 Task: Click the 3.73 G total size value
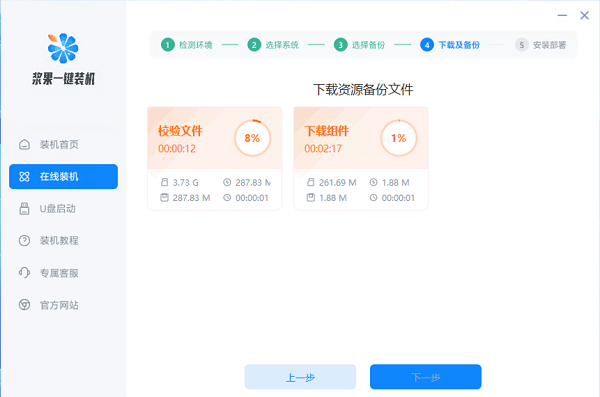[186, 183]
